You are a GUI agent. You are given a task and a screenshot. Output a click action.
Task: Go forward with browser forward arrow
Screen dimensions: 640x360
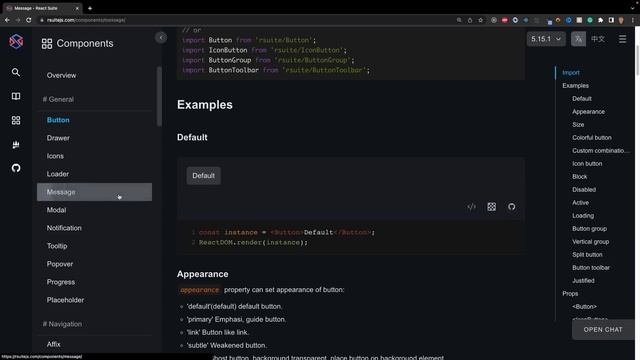[x=18, y=20]
